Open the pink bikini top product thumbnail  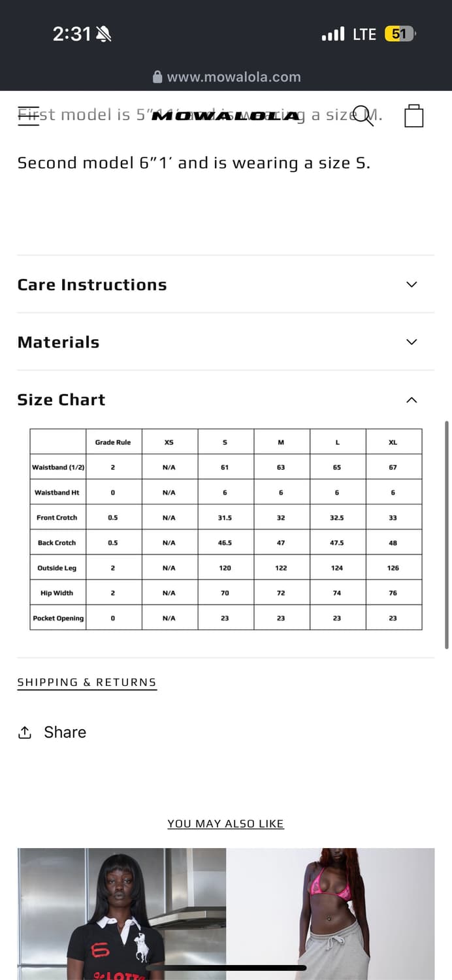[x=331, y=914]
